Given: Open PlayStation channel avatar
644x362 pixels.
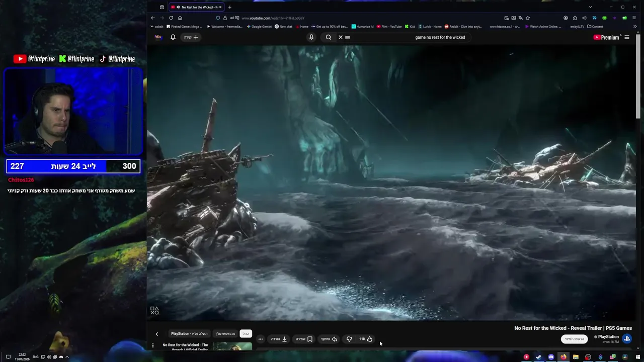Looking at the screenshot, I should 627,339.
